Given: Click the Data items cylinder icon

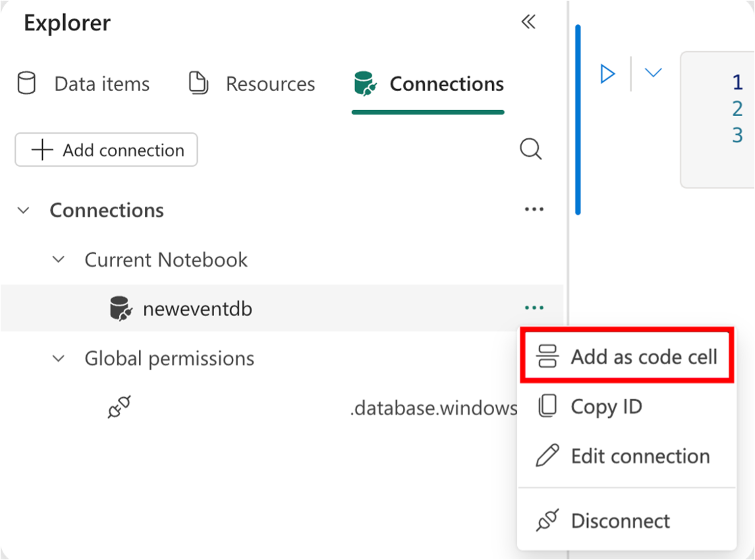Looking at the screenshot, I should tap(26, 83).
